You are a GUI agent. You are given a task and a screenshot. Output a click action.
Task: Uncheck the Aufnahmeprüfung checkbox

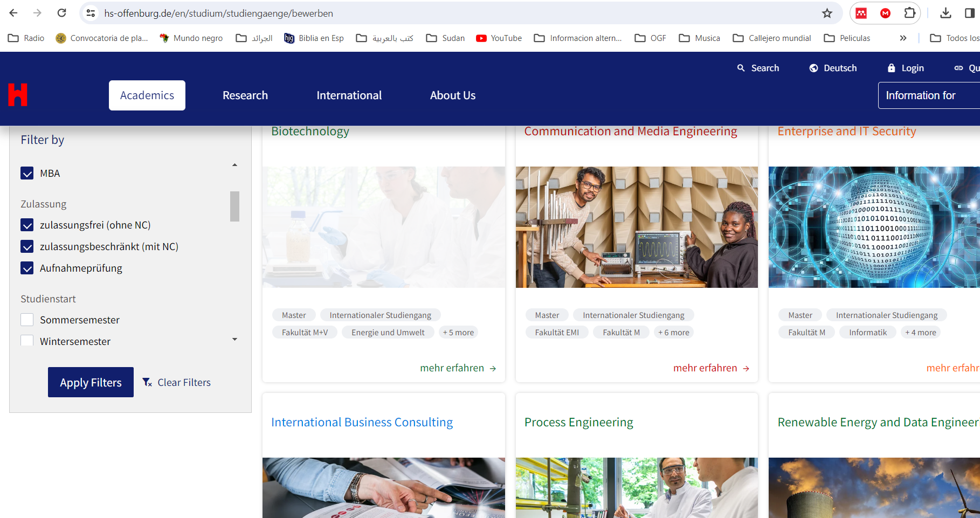coord(27,268)
